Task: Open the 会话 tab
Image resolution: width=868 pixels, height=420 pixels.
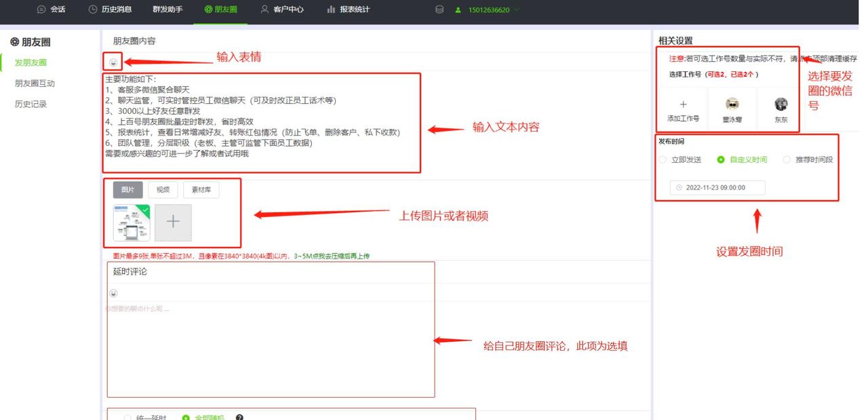Action: tap(51, 9)
